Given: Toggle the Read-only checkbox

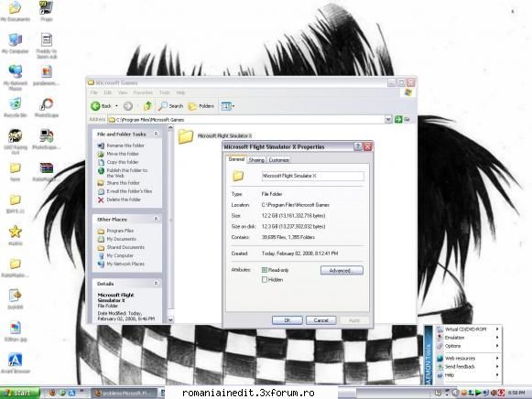Looking at the screenshot, I should click(265, 270).
